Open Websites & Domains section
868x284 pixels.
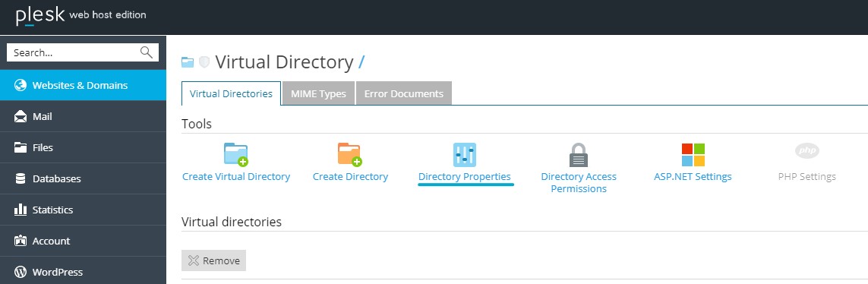click(x=83, y=85)
